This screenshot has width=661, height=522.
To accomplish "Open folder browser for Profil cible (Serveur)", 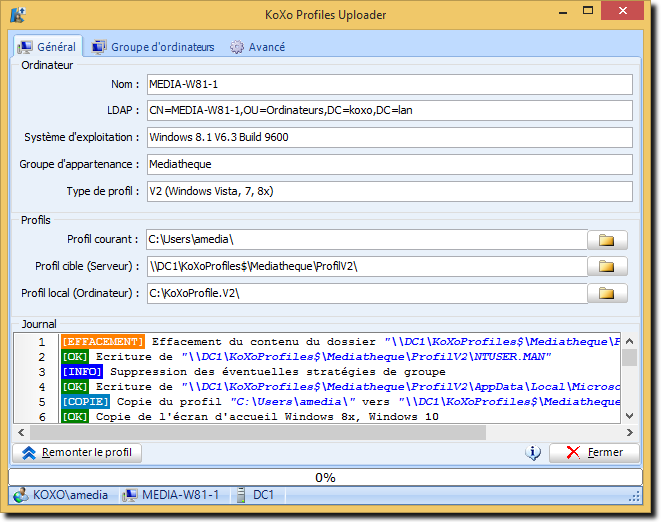I will (x=607, y=266).
